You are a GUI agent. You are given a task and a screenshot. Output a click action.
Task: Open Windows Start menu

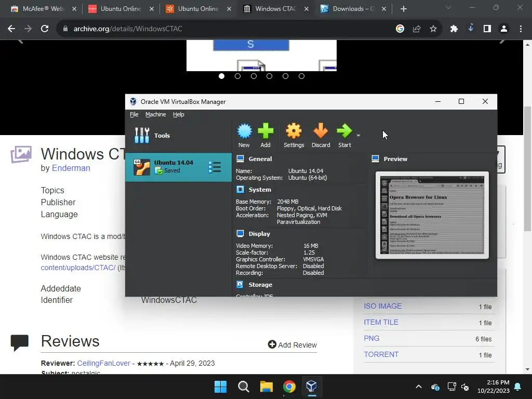(x=220, y=387)
